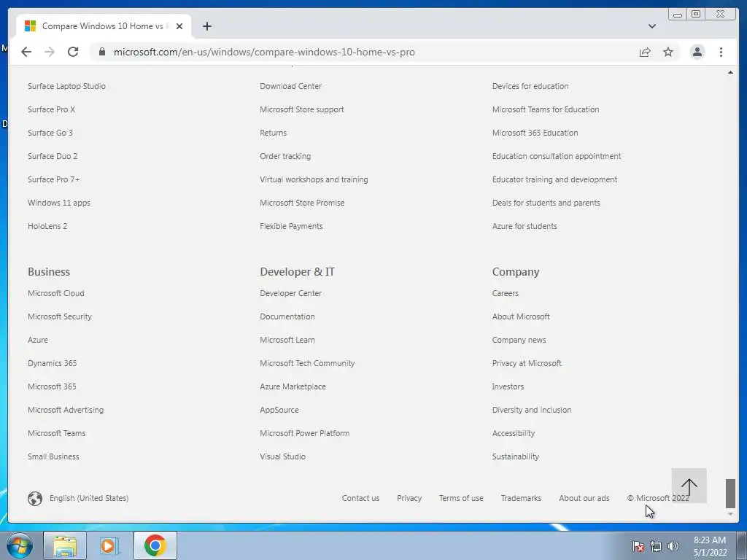
Task: Open Azure Marketplace
Action: click(293, 386)
